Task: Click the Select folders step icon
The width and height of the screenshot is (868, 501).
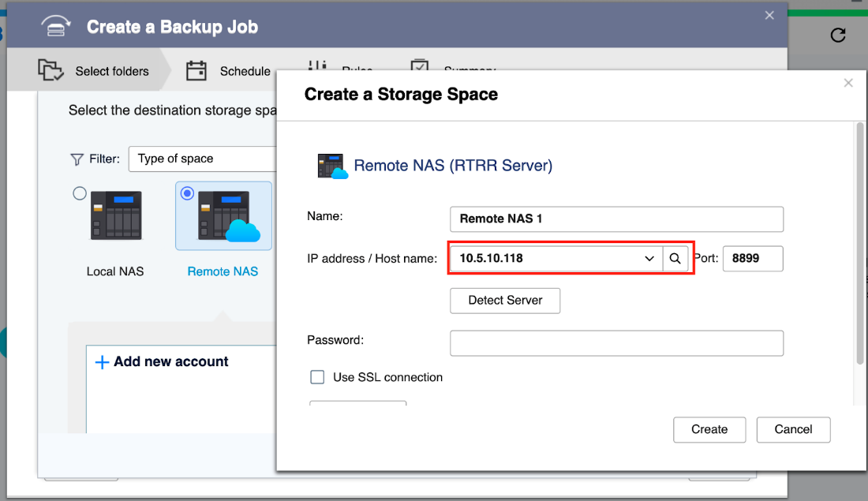Action: [51, 71]
